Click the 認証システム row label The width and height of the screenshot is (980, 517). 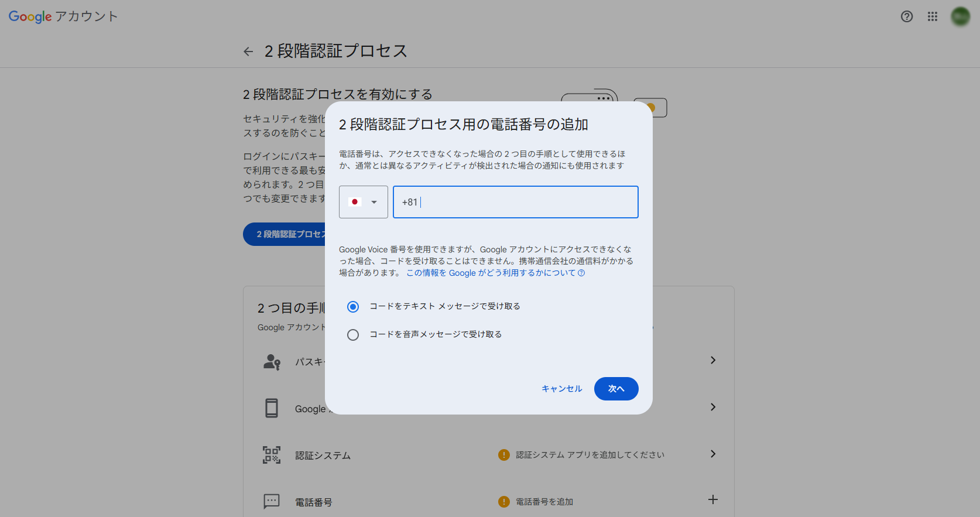323,456
